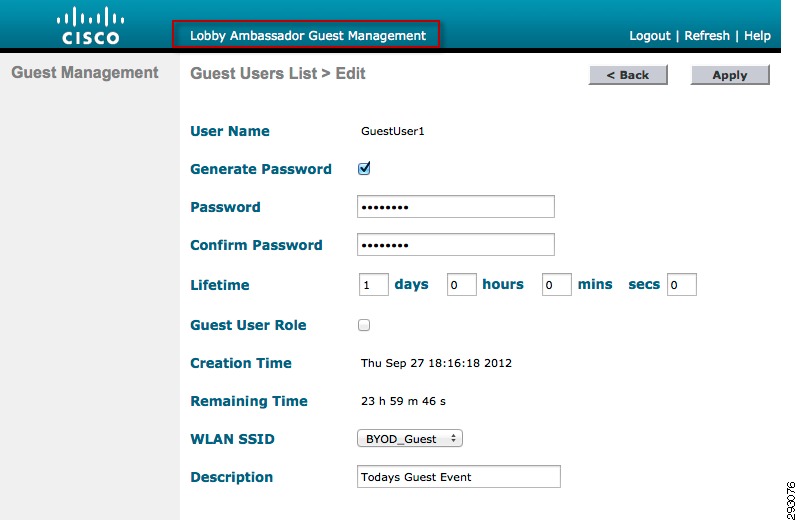Screen dimensions: 795x520
Task: Click the Guest User Role label
Action: pos(248,325)
